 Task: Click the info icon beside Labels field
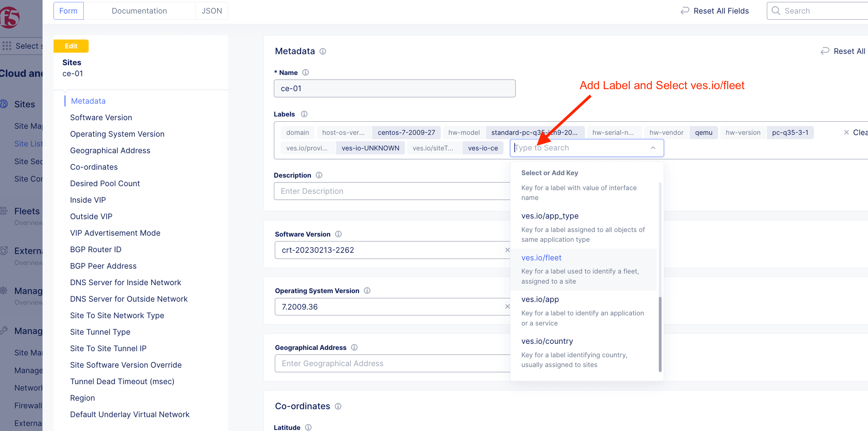pyautogui.click(x=304, y=114)
